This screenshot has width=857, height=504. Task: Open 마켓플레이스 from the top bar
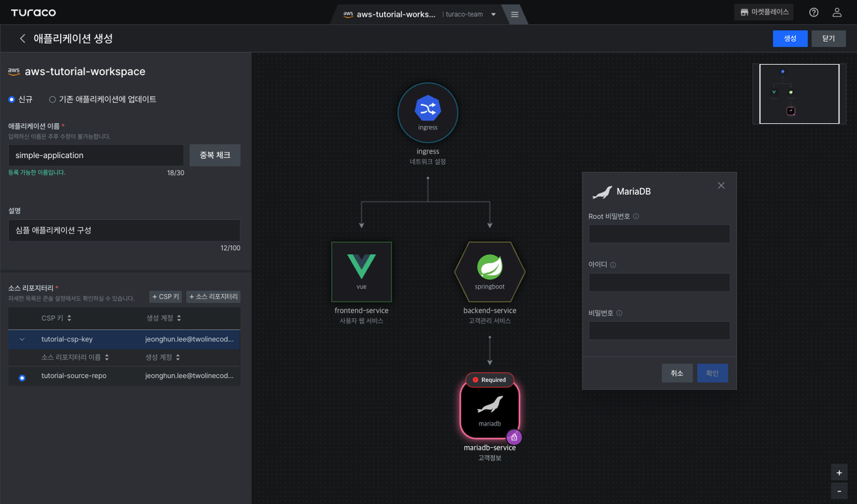coord(764,12)
